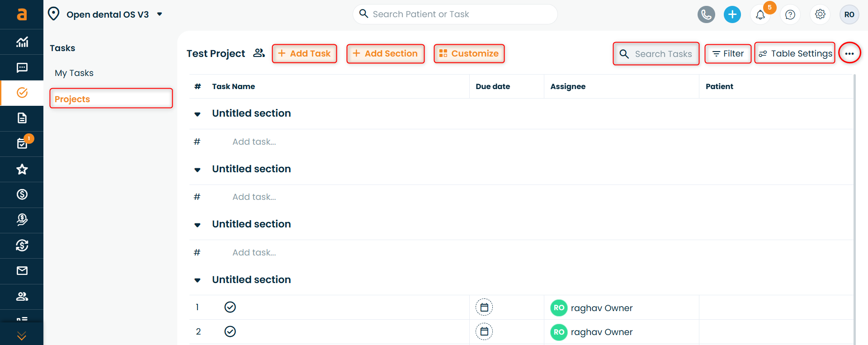The image size is (868, 345).
Task: Click the Patient column header
Action: tap(719, 86)
